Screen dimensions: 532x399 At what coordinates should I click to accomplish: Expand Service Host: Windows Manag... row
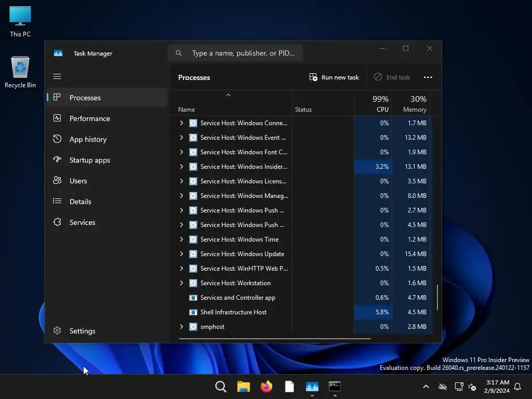pos(181,196)
